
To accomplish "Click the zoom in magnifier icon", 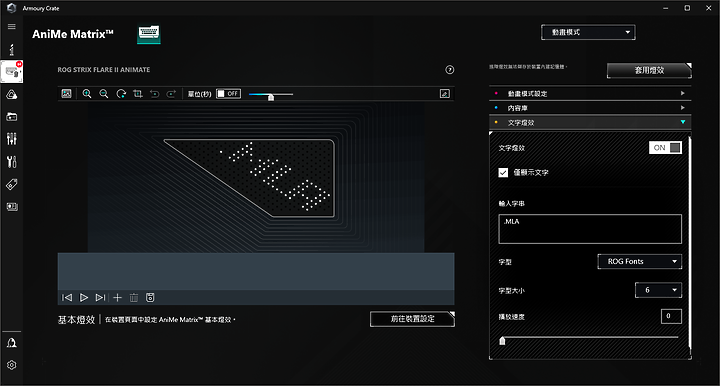I will click(87, 94).
